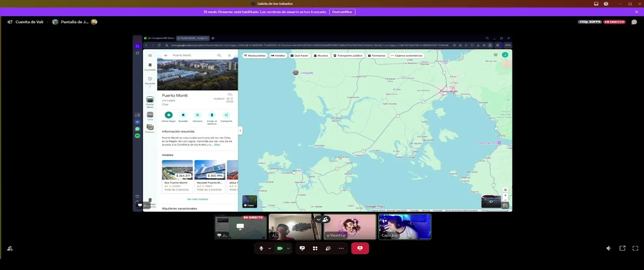Click the share screen icon
The width and height of the screenshot is (644, 270).
click(x=302, y=248)
